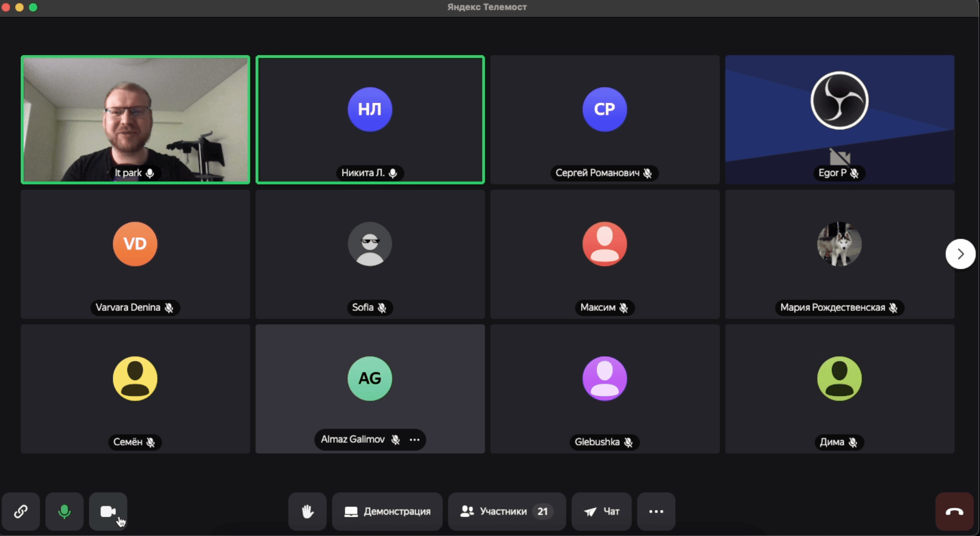Click the muted mic icon next to Almaz Galimov
980x536 pixels.
coord(395,440)
